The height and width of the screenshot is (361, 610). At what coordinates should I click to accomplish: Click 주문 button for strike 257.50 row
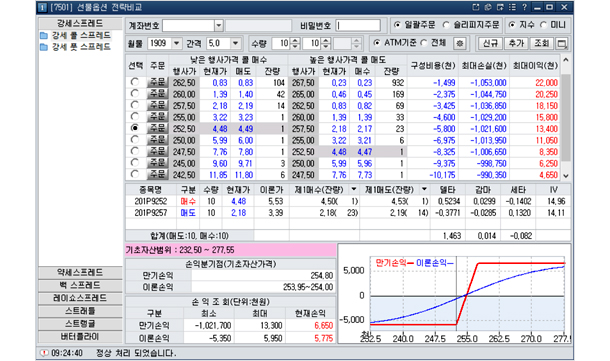[x=158, y=105]
